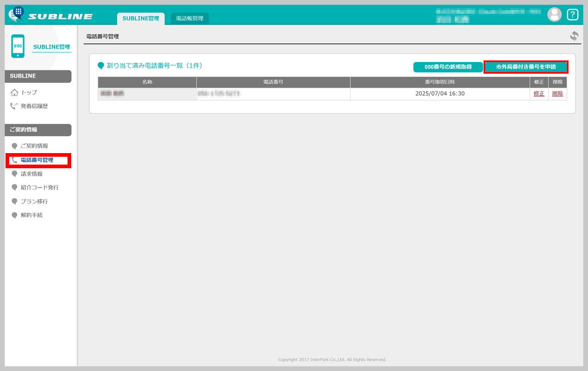Click the 050番号の新規取得 button
This screenshot has width=588, height=371.
coord(448,67)
